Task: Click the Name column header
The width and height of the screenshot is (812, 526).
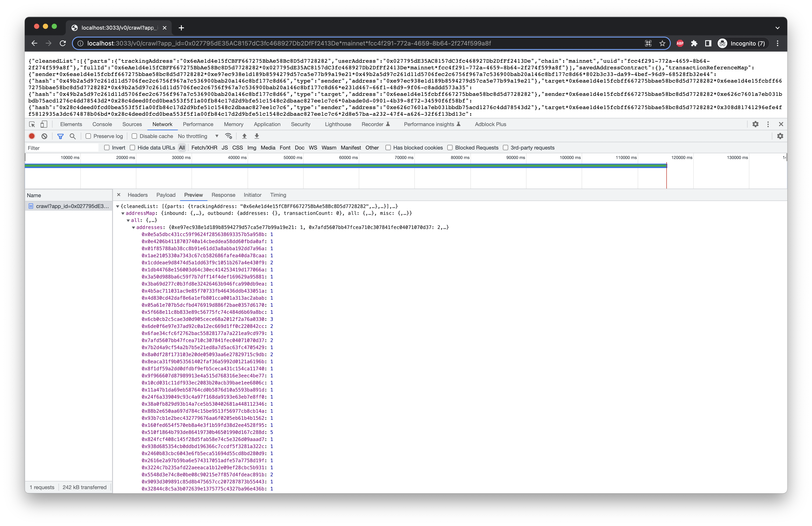Action: (69, 195)
